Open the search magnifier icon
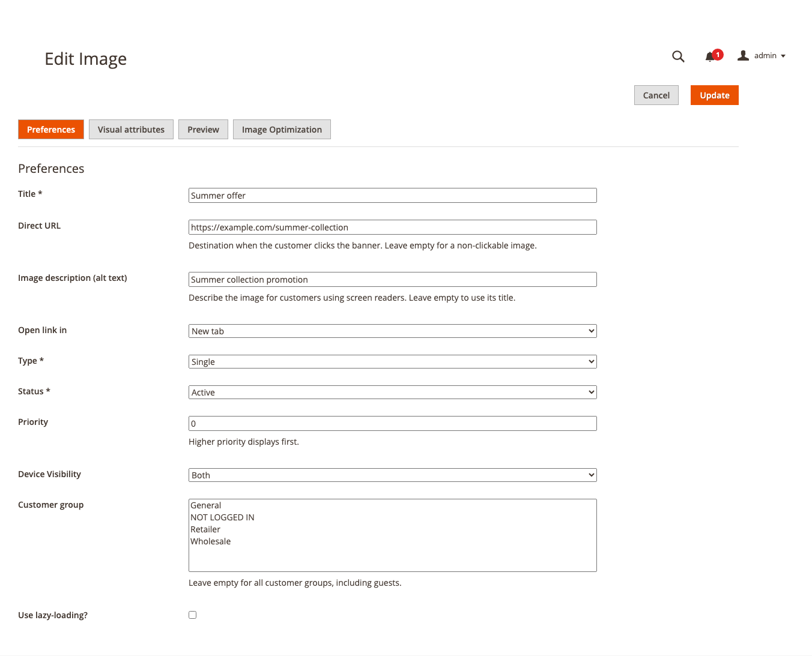812x656 pixels. click(x=678, y=56)
